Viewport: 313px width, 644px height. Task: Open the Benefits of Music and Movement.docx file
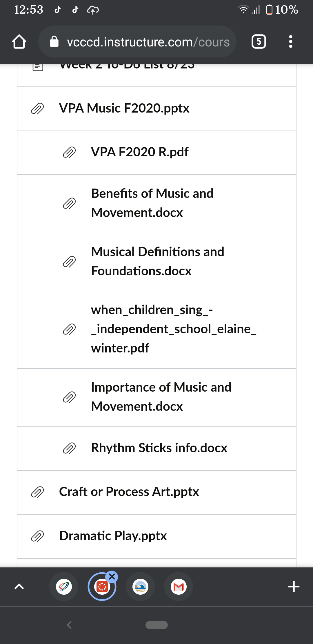[x=152, y=203]
